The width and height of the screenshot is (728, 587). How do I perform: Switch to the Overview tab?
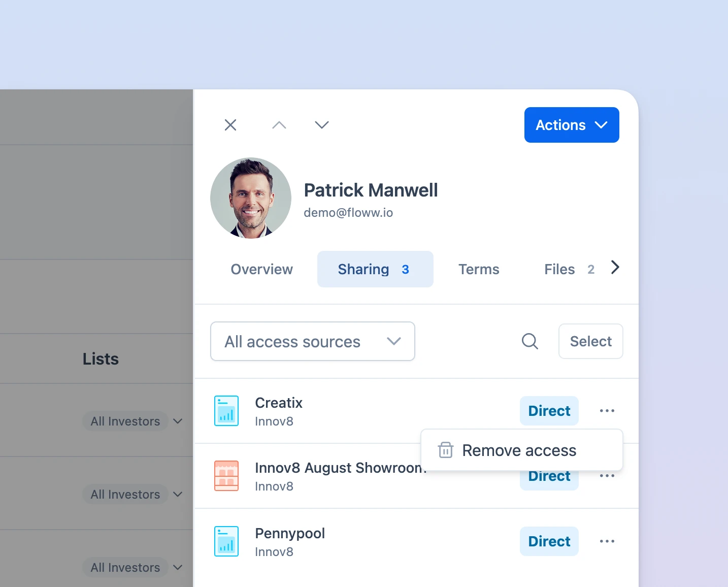point(262,269)
